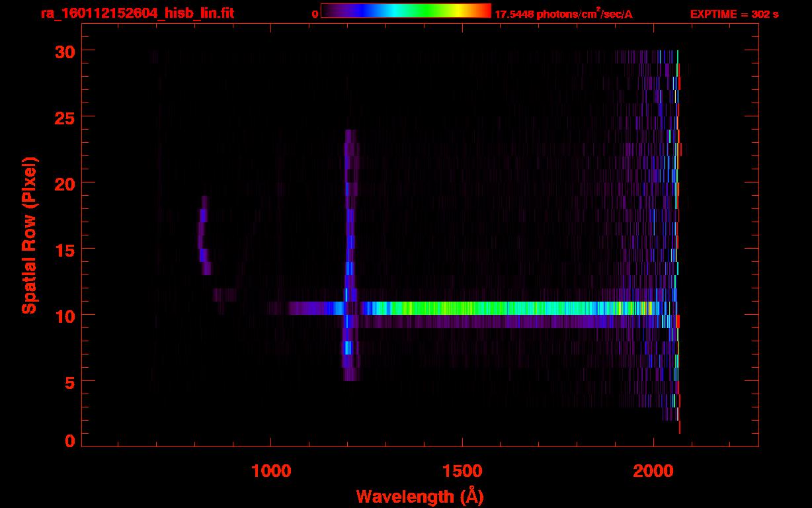The height and width of the screenshot is (508, 812).
Task: Click the file name ra_160112152604_hisb_lin.fit
Action: point(138,13)
